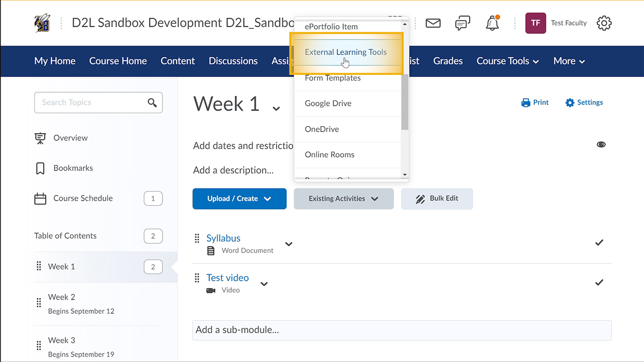Choose Google Drive in the dropdown list

328,104
